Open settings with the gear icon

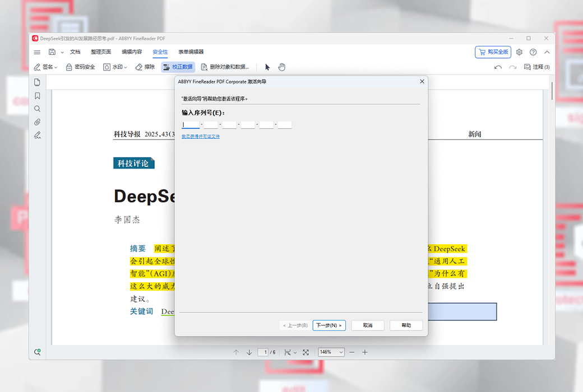(x=519, y=52)
